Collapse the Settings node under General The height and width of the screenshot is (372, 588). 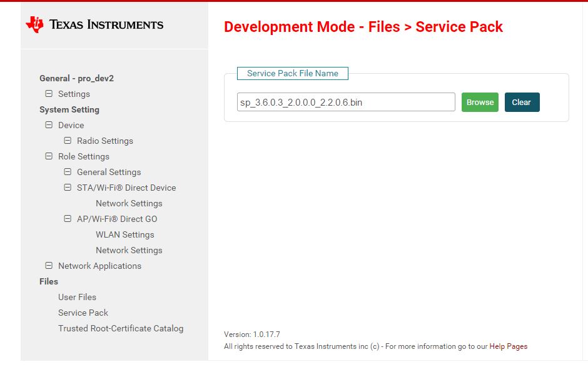[49, 94]
